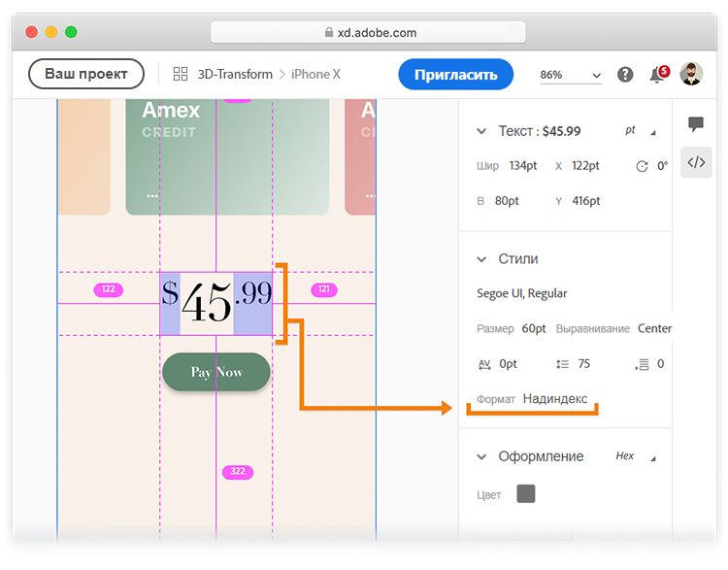The image size is (728, 570).
Task: Open the code specs panel icon
Action: pyautogui.click(x=696, y=162)
